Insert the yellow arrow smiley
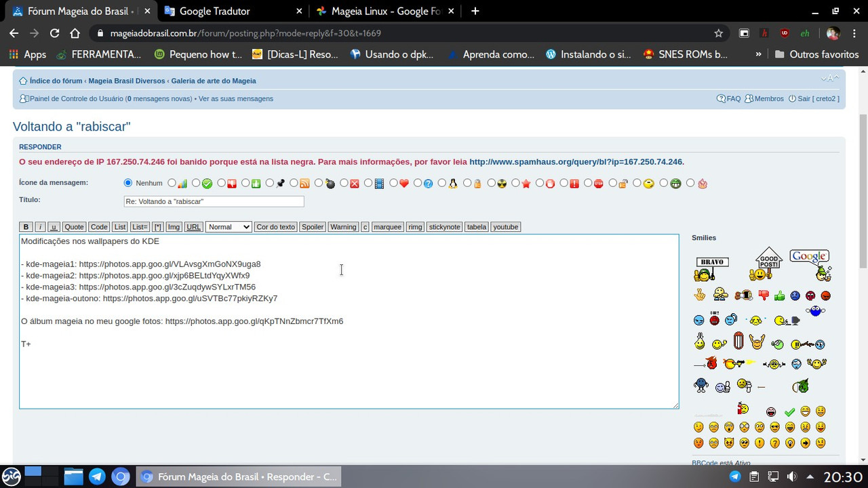The width and height of the screenshot is (868, 488). [x=805, y=443]
